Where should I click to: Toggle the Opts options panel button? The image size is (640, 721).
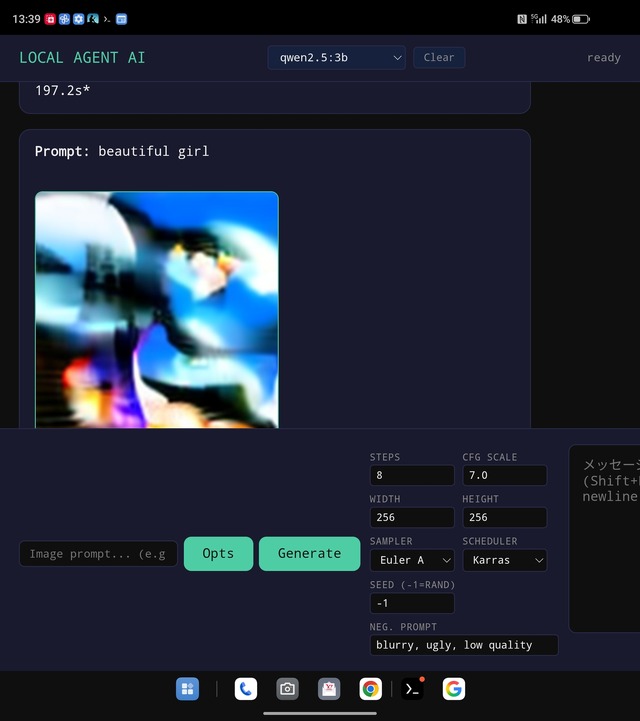(x=218, y=553)
